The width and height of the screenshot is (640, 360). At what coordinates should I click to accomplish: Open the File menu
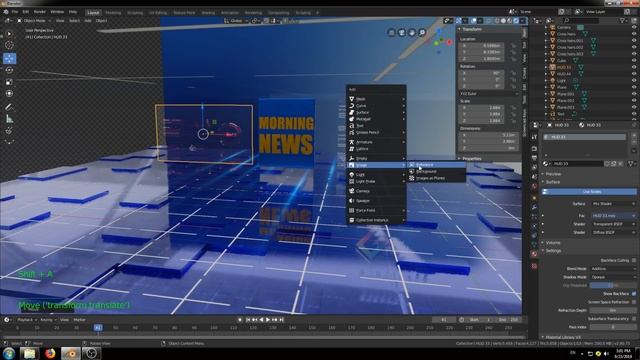[15, 12]
